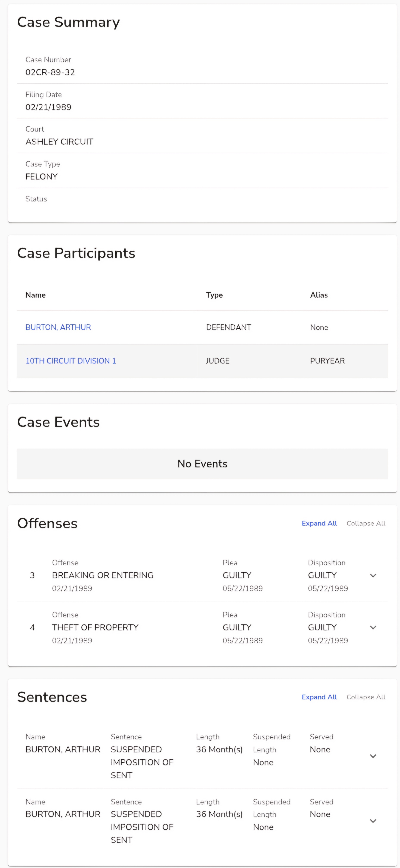Click Collapse All in the Sentences section
The width and height of the screenshot is (400, 868).
point(366,697)
